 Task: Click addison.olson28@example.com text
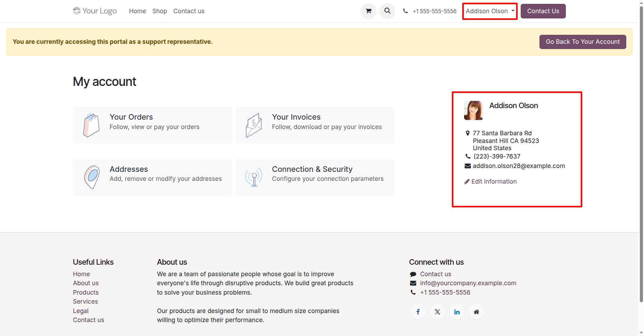[519, 166]
